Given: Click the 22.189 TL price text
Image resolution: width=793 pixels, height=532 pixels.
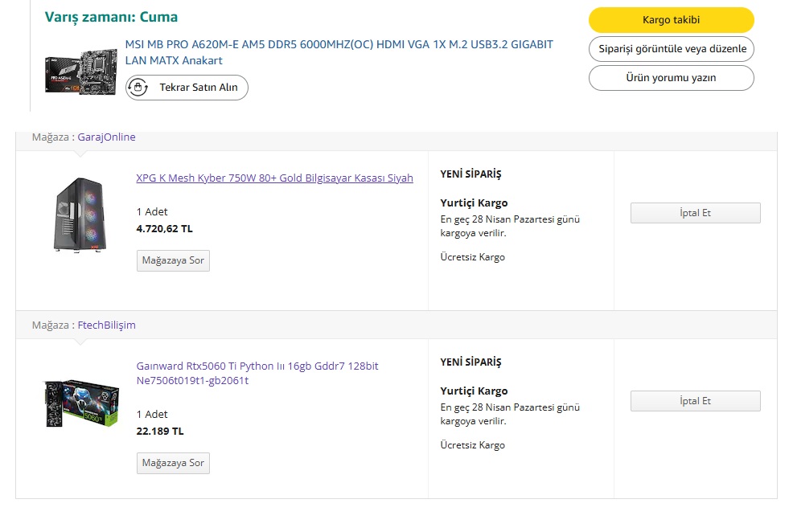Looking at the screenshot, I should coord(160,432).
